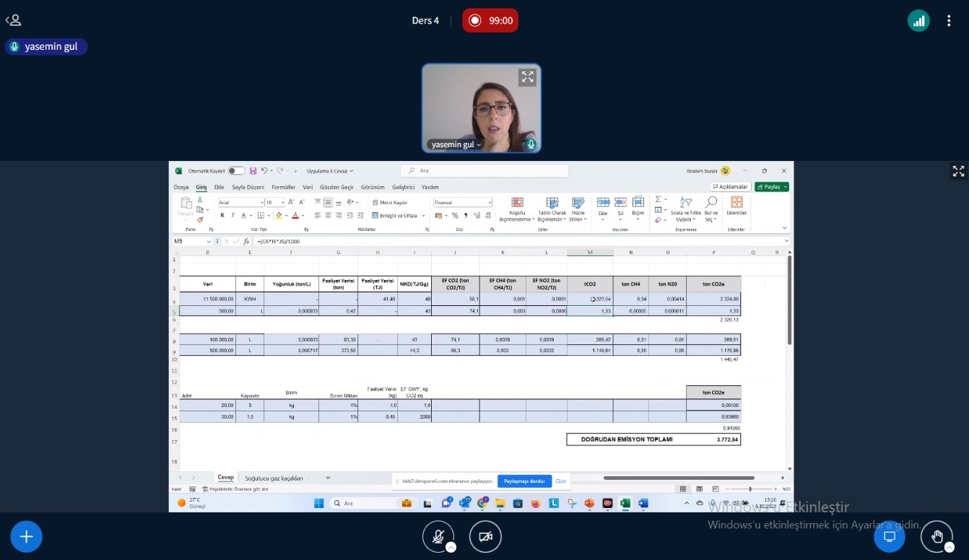Open the blue plus actions button
Image resolution: width=969 pixels, height=560 pixels.
(x=26, y=536)
